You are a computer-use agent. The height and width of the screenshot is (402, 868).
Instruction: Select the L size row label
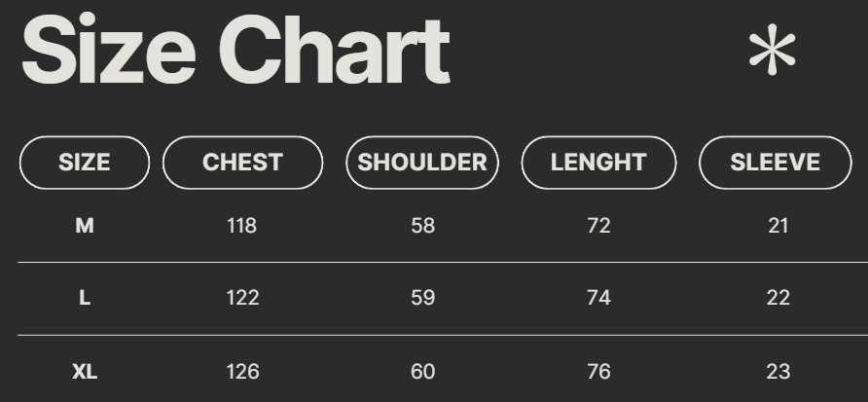[x=85, y=298]
